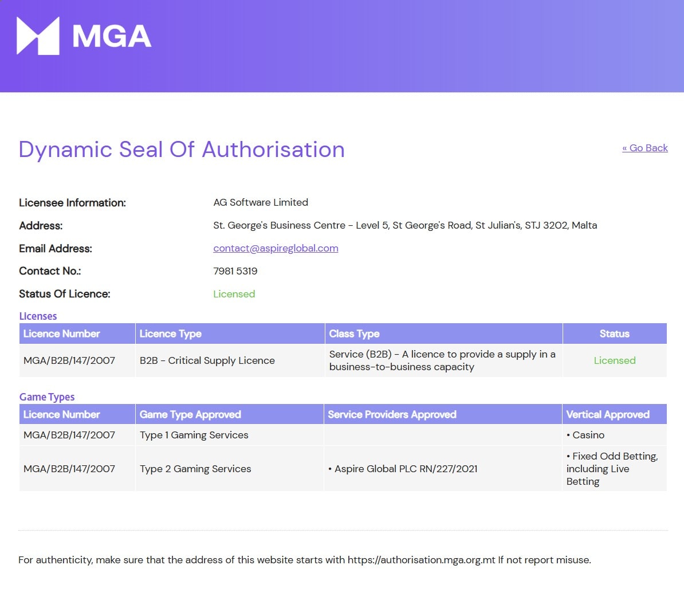Click the Dynamic Seal Of Authorisation heading
This screenshot has height=616, width=684.
click(x=182, y=150)
